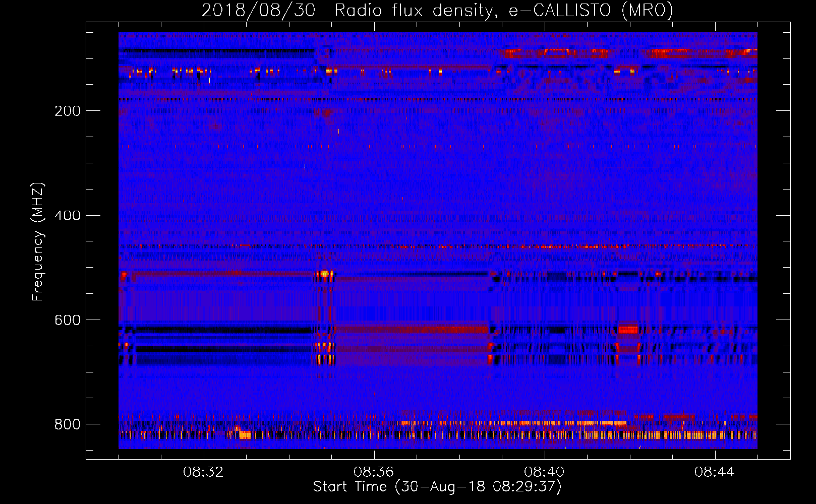The height and width of the screenshot is (504, 816).
Task: Select the '800' frequency axis label
Action: click(68, 424)
